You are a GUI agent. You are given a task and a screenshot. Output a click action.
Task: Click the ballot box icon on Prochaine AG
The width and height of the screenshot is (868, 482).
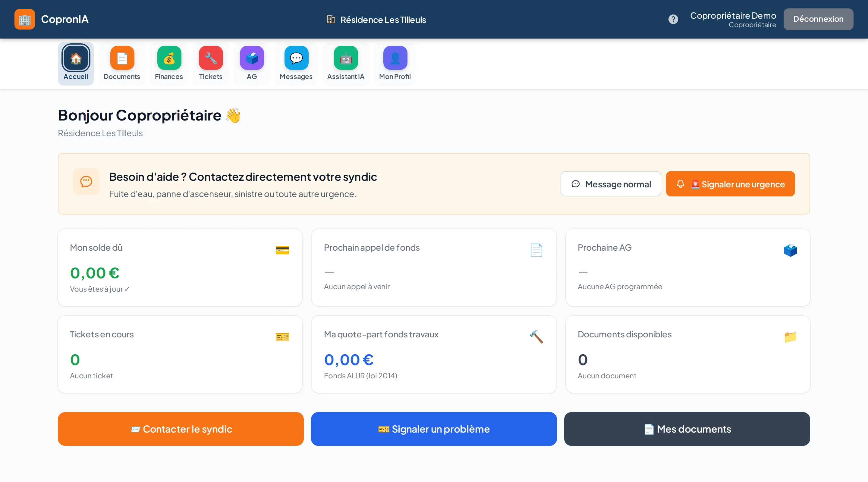[790, 250]
